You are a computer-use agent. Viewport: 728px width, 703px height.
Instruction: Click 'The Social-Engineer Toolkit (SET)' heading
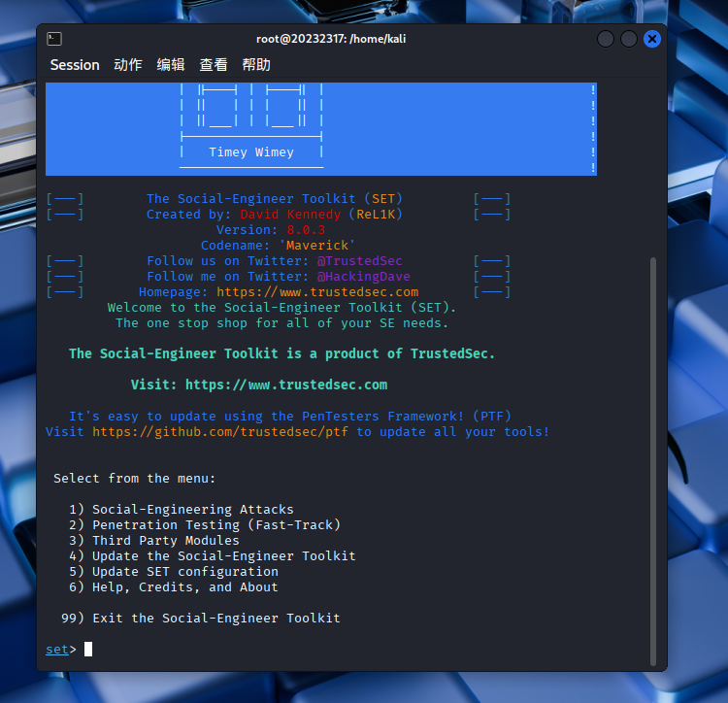coord(275,199)
